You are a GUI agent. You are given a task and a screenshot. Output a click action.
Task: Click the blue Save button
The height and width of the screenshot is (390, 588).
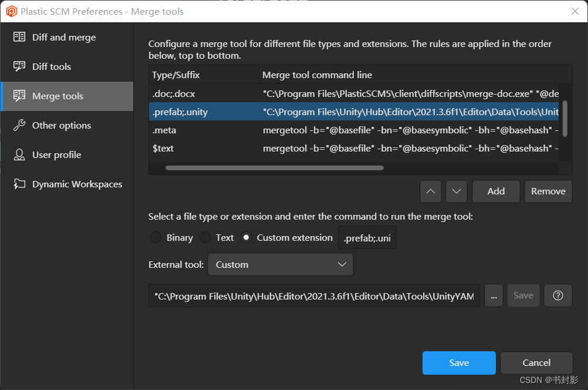459,362
